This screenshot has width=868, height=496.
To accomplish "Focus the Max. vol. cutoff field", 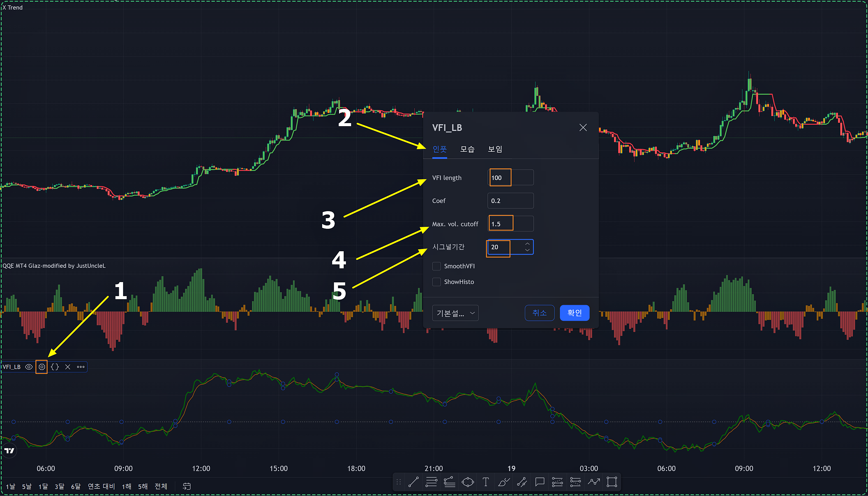I will tap(511, 224).
